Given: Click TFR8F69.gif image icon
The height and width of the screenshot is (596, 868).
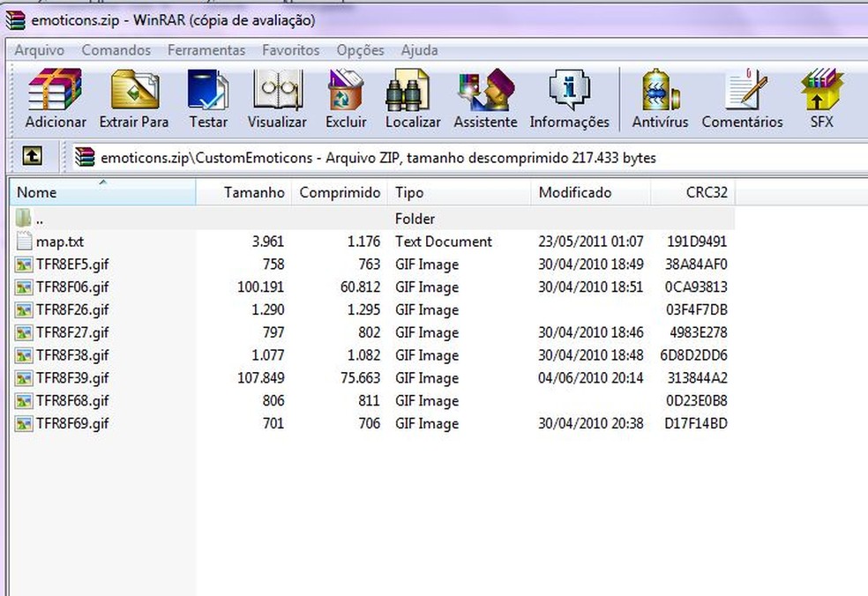Looking at the screenshot, I should tap(24, 423).
